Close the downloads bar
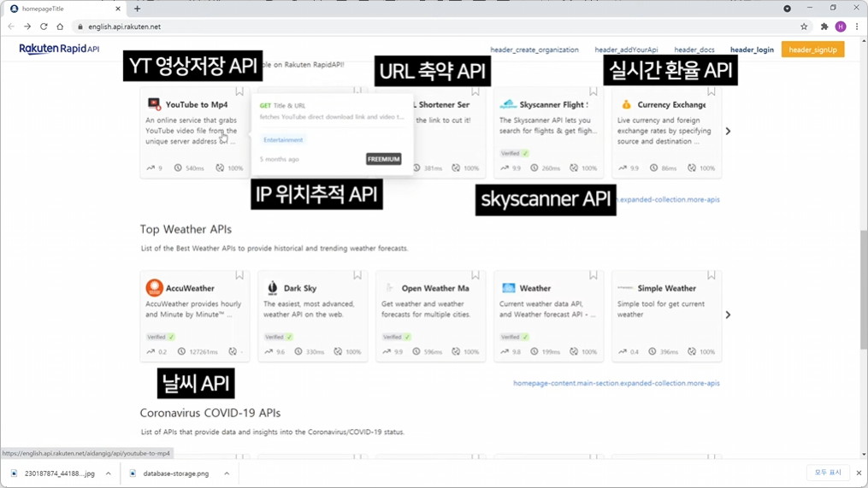 click(x=859, y=473)
